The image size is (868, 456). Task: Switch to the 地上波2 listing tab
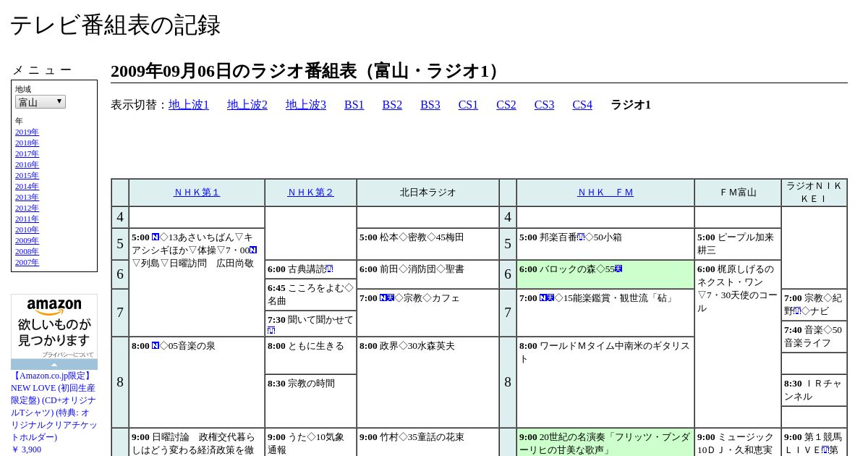pos(247,105)
